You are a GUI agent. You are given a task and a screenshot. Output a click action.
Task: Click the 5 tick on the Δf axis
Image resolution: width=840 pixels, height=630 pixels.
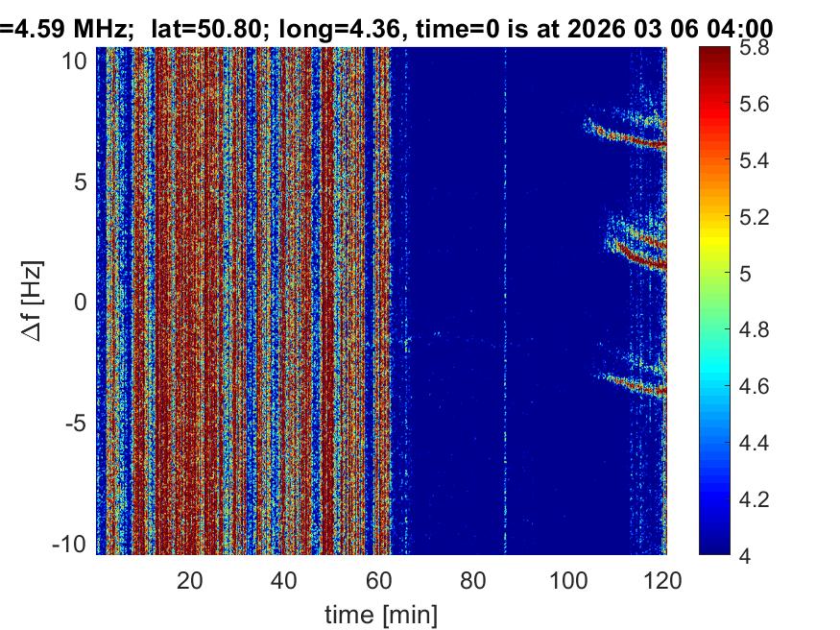pyautogui.click(x=83, y=181)
